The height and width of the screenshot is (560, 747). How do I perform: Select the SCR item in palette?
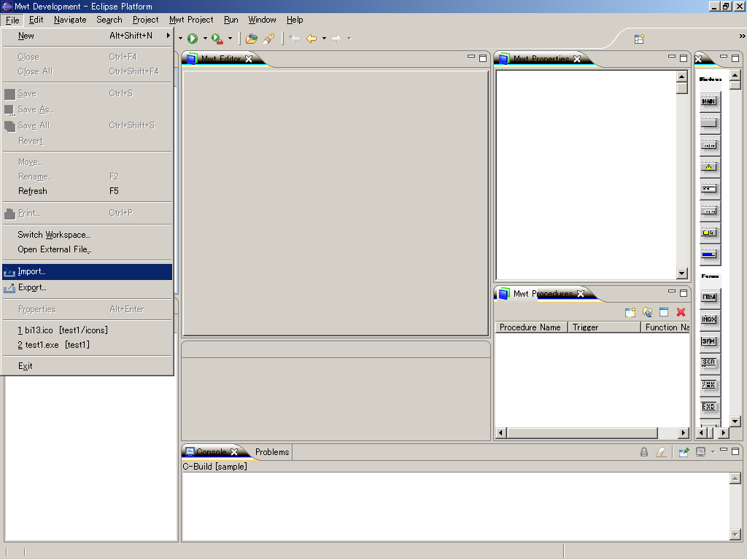tap(709, 363)
